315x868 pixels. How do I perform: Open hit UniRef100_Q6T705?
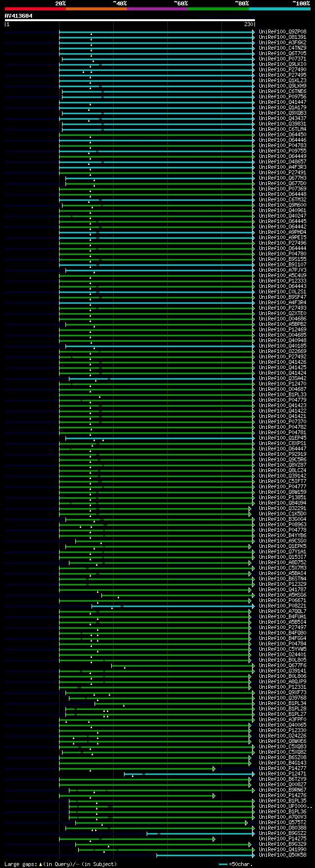(283, 54)
